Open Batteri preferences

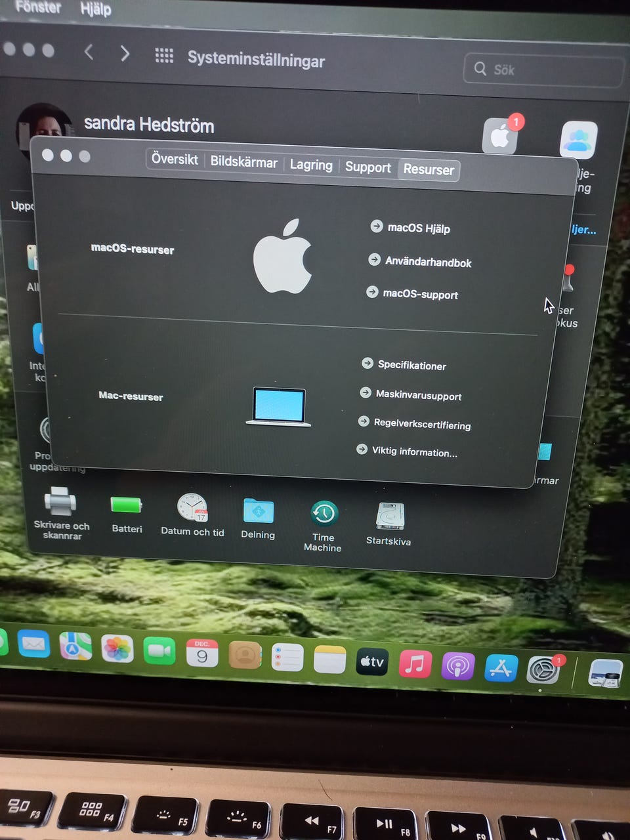(127, 514)
